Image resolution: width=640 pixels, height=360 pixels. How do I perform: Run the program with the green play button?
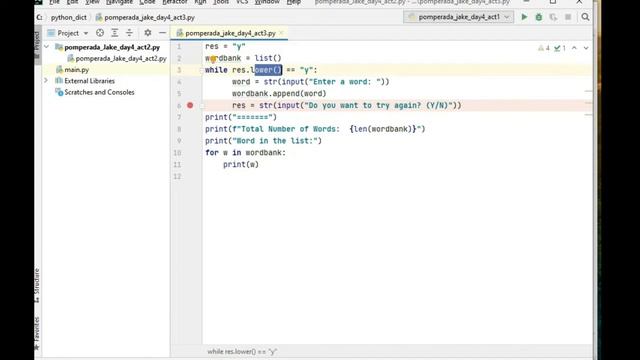[x=524, y=17]
